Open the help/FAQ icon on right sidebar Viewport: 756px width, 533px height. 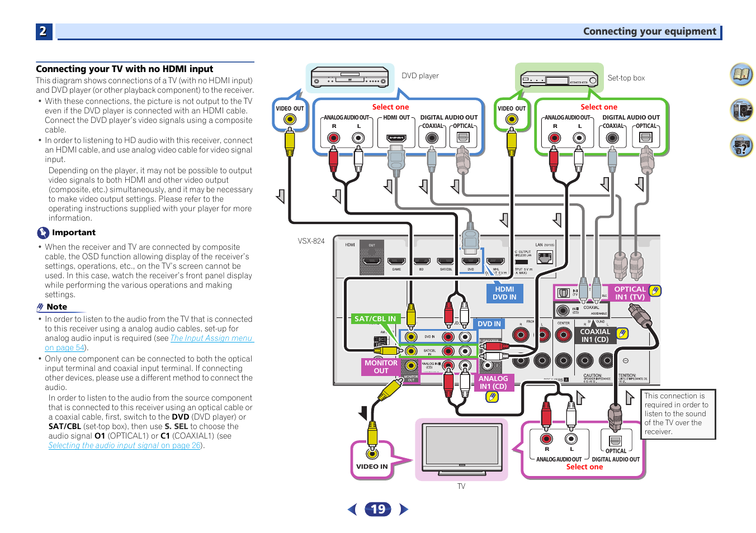tap(741, 146)
